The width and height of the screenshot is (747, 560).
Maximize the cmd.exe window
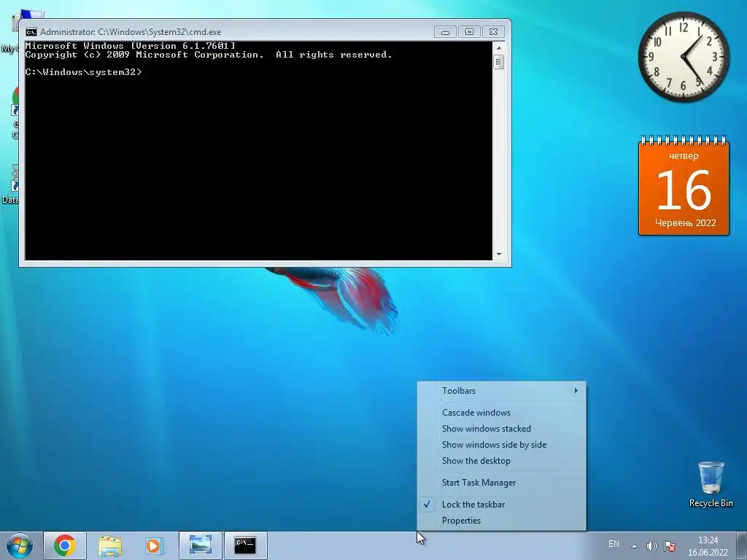point(469,32)
